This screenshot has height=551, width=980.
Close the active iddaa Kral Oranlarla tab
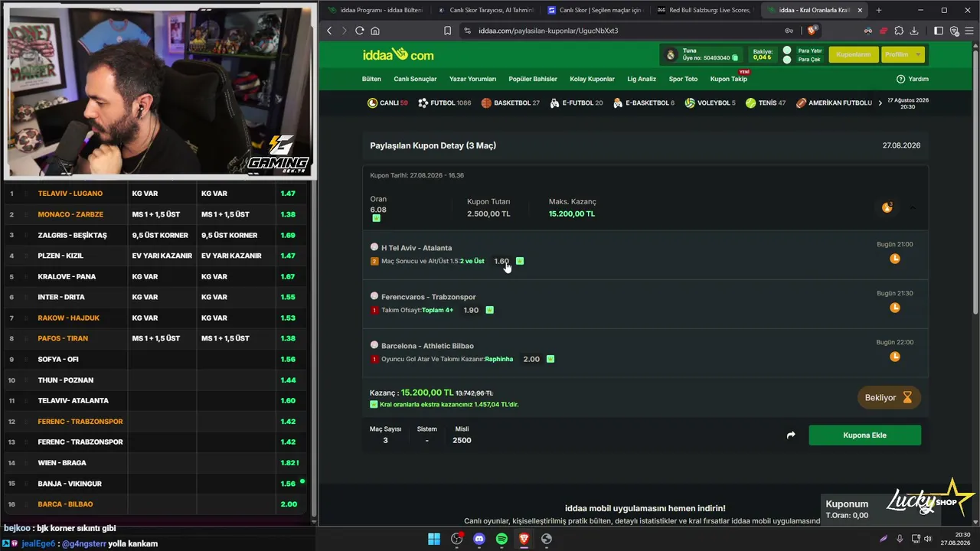click(860, 10)
